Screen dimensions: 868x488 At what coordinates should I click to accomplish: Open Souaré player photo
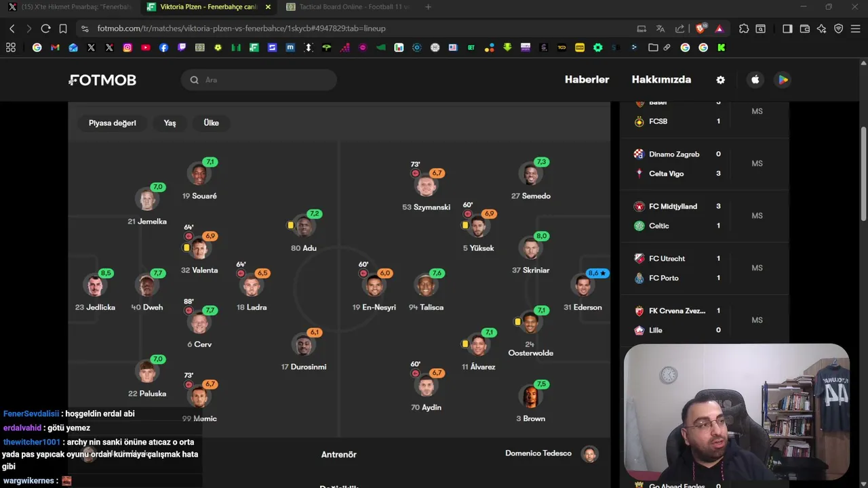pyautogui.click(x=199, y=175)
